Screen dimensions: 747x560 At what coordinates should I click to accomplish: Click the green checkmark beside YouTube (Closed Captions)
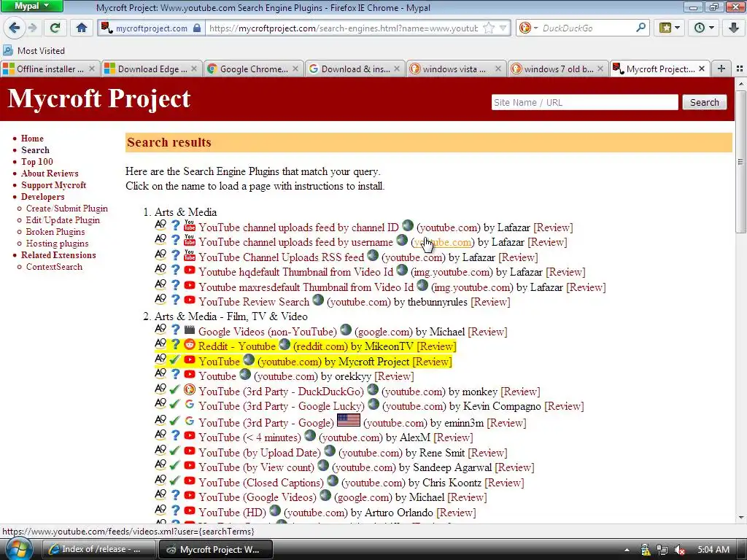pos(175,481)
